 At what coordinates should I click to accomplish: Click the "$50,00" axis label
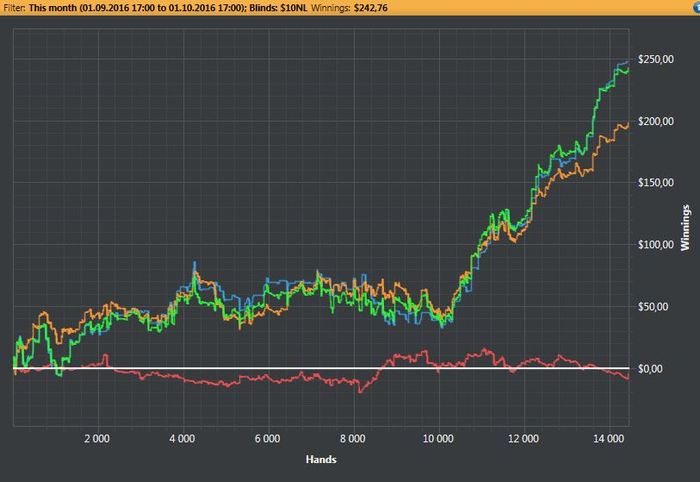tap(653, 307)
